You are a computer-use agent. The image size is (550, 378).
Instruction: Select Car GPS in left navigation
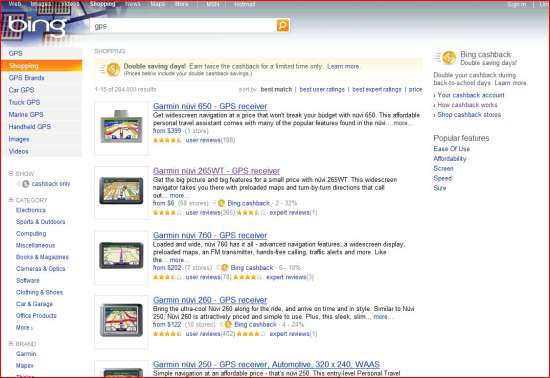pyautogui.click(x=21, y=90)
